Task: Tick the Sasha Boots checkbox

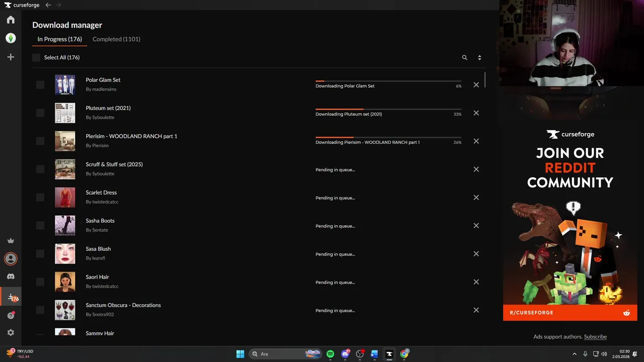Action: tap(40, 226)
